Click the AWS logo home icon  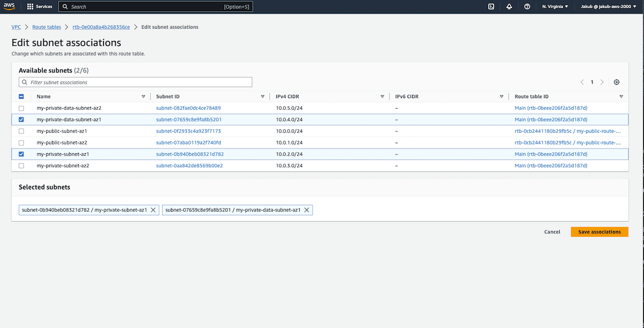pyautogui.click(x=9, y=6)
